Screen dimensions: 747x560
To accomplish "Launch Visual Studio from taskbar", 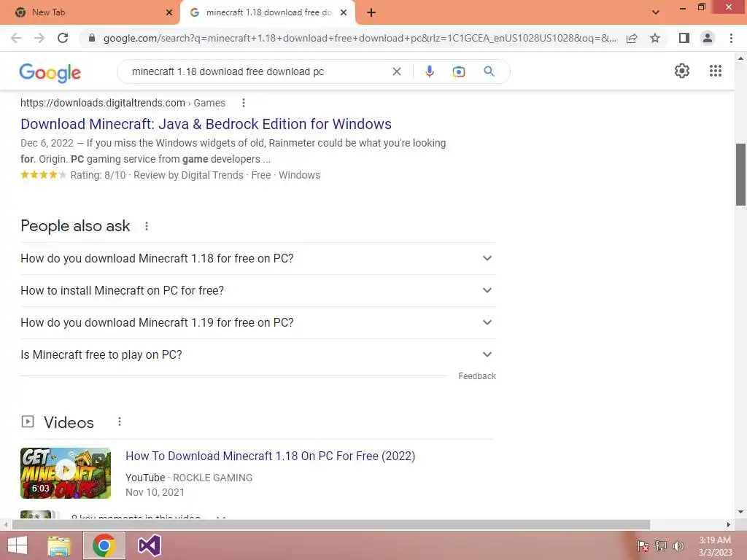I will [150, 545].
